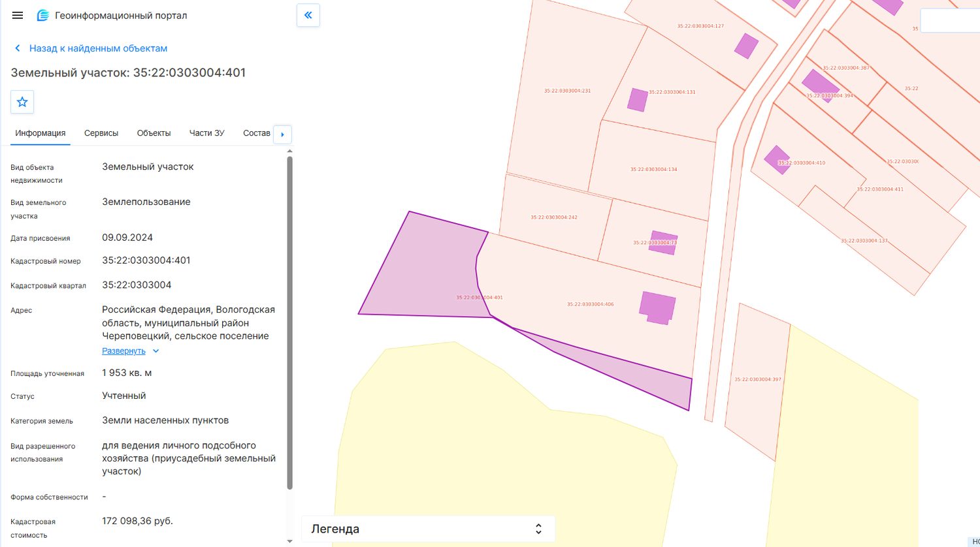This screenshot has height=547, width=980.
Task: Click the back arrow before Назад к найденным объектам
Action: [18, 48]
